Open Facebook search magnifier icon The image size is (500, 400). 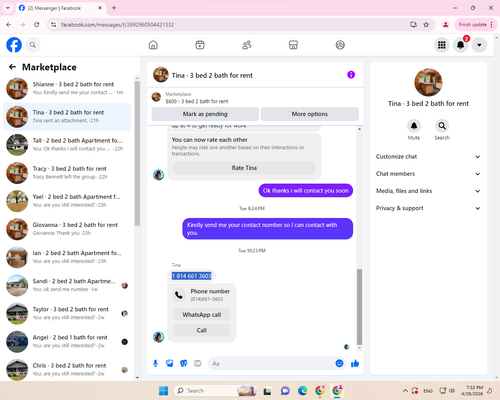pos(33,45)
